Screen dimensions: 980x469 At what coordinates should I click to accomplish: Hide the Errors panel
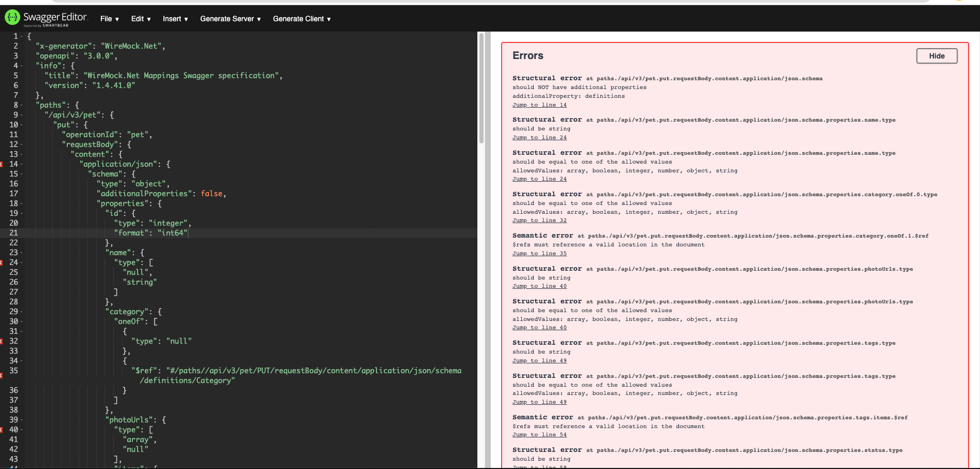click(937, 56)
